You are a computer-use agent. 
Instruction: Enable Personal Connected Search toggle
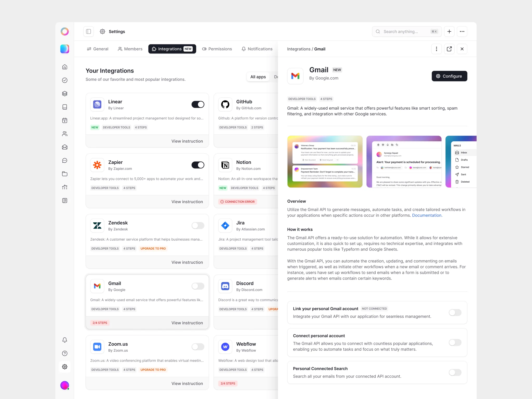point(455,373)
